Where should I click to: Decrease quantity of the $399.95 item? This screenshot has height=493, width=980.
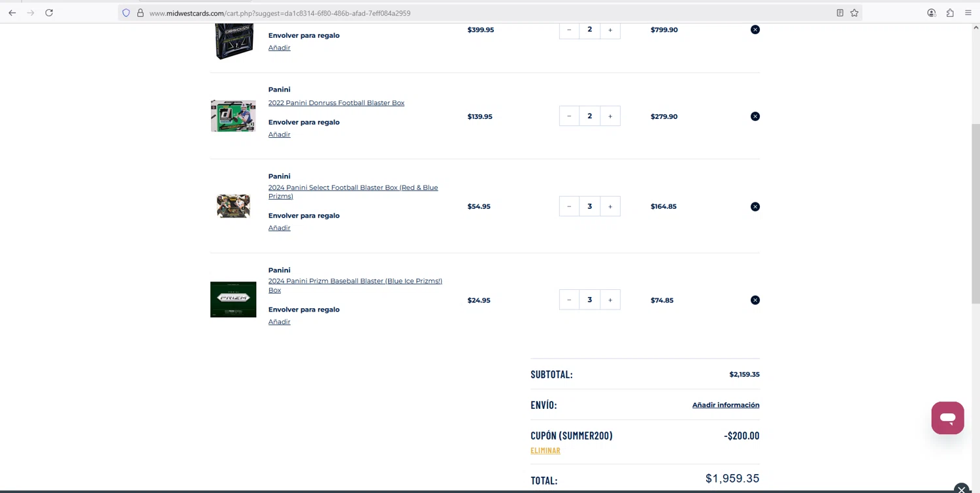tap(569, 29)
